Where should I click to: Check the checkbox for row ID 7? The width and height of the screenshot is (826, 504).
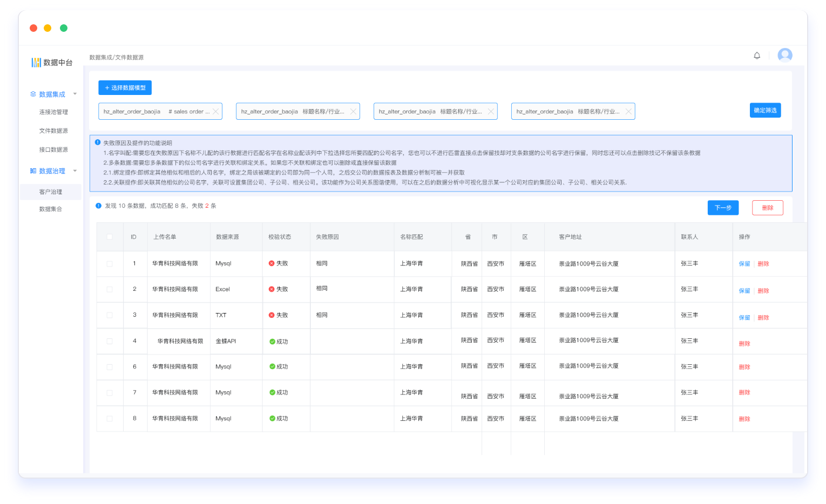click(x=110, y=393)
